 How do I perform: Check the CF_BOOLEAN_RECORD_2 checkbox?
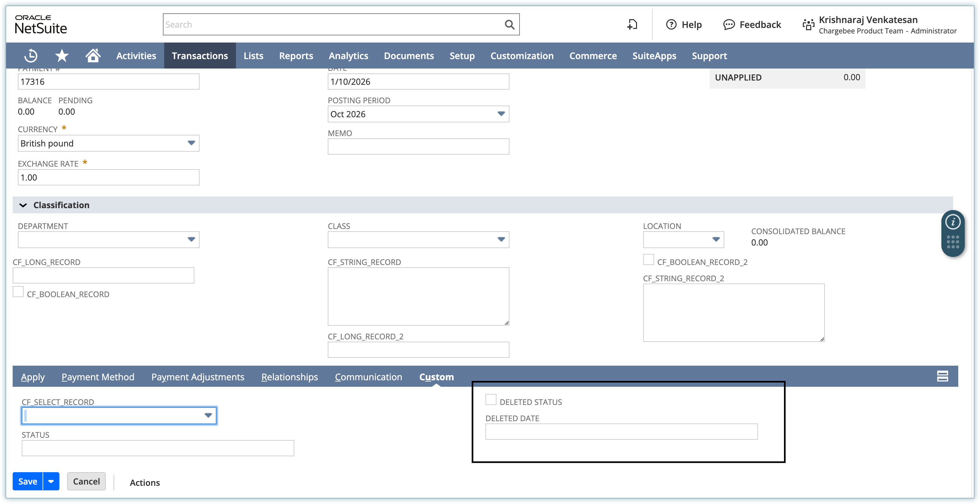(648, 259)
